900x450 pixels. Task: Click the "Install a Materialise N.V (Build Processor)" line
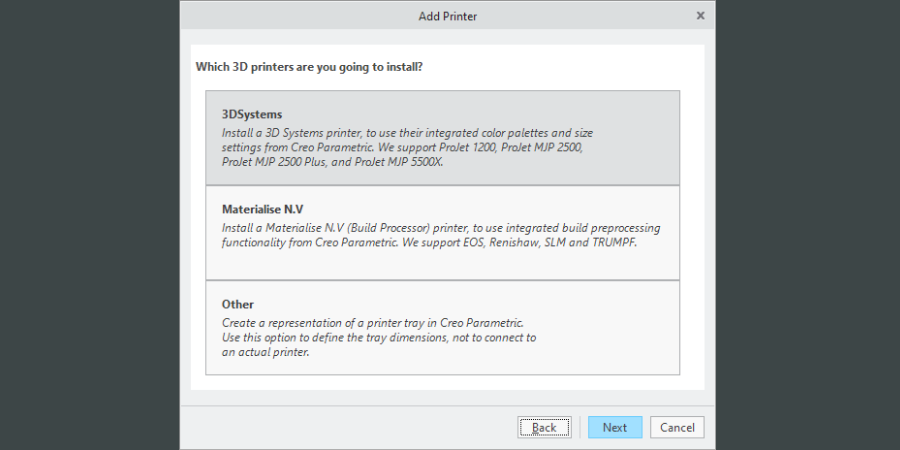point(441,227)
